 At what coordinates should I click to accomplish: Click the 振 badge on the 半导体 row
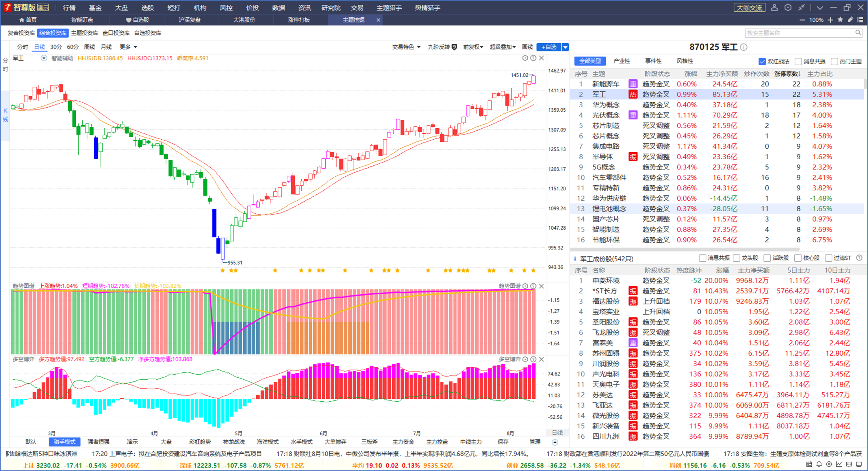pos(633,157)
